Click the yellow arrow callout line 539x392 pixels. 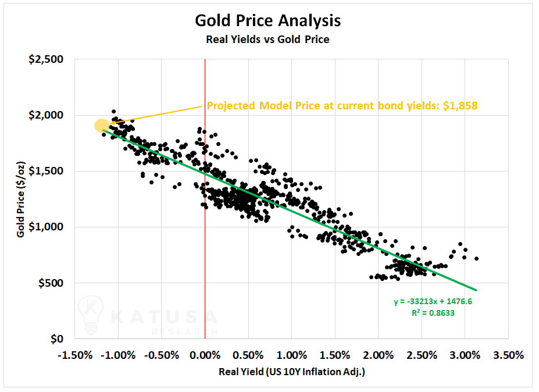click(x=156, y=115)
